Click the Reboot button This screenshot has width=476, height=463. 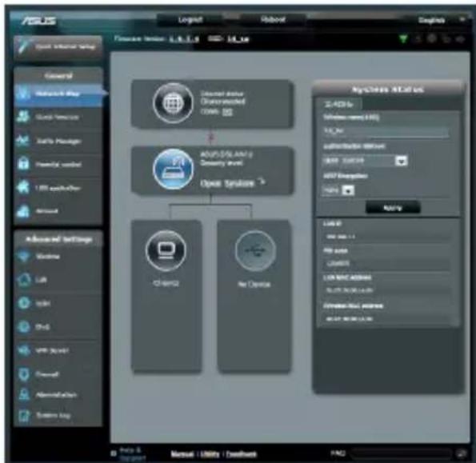tap(273, 20)
